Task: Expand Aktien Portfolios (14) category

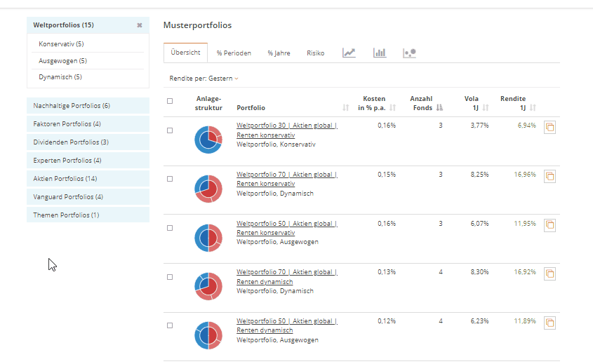Action: click(88, 179)
